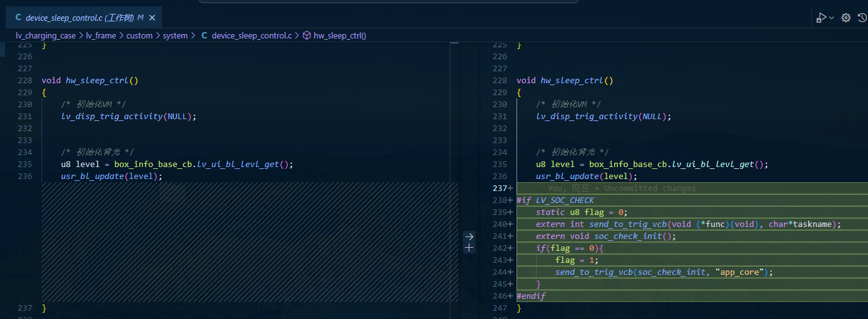Image resolution: width=868 pixels, height=319 pixels.
Task: Open the hw_sleep_ctrl() symbol breadcrumb
Action: [340, 36]
